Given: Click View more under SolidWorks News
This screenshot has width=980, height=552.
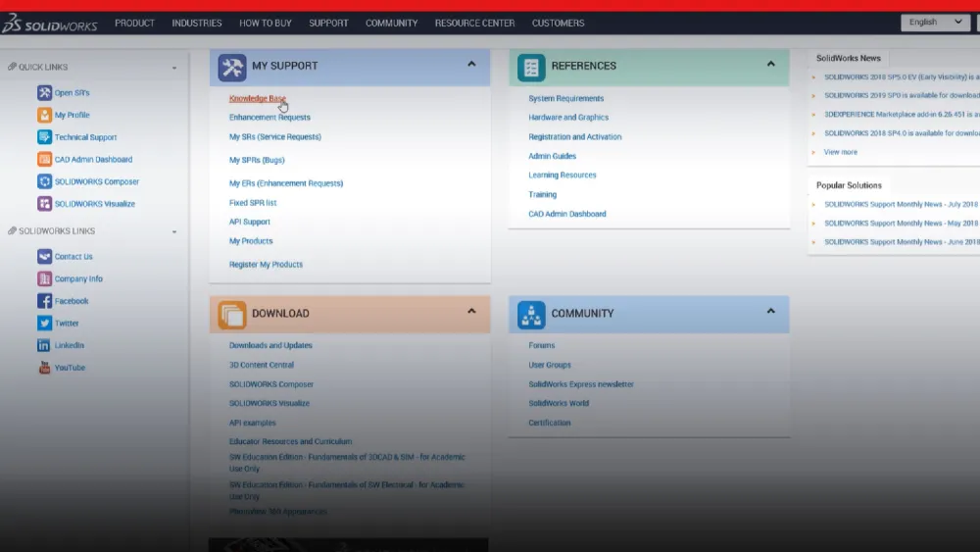Looking at the screenshot, I should [x=840, y=152].
